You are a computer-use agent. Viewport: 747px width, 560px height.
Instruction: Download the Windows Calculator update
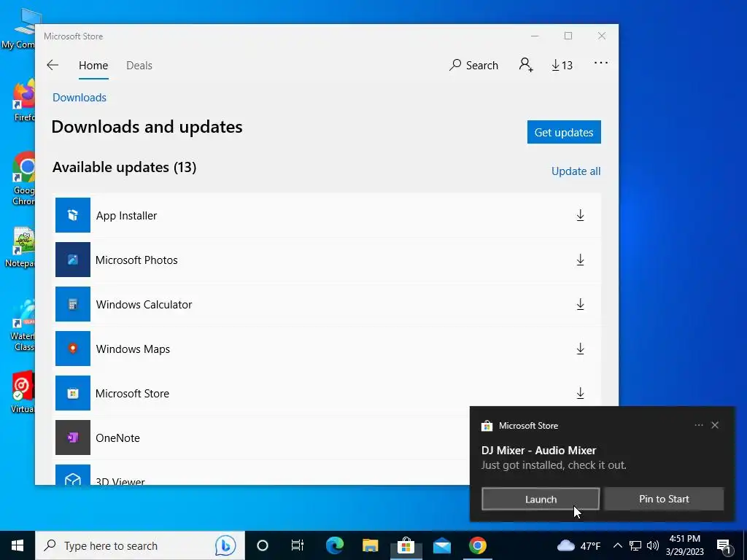point(580,304)
